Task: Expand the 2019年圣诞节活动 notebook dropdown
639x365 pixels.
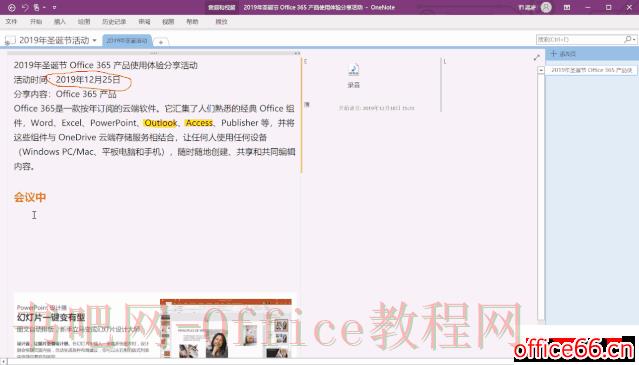Action: pyautogui.click(x=95, y=40)
